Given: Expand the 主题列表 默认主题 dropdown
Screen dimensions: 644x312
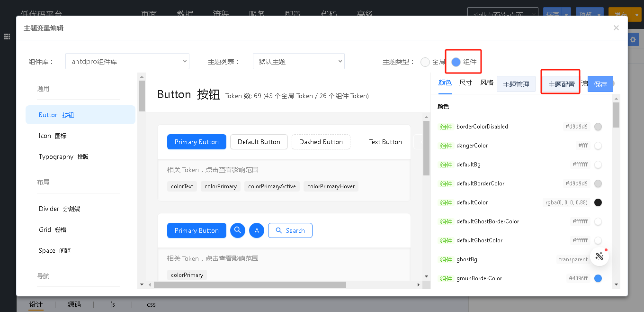Looking at the screenshot, I should (x=298, y=61).
